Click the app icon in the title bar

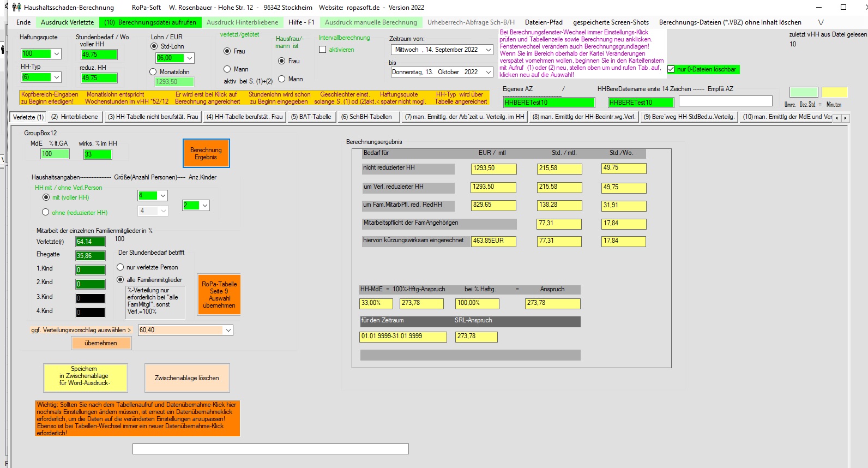pos(16,7)
